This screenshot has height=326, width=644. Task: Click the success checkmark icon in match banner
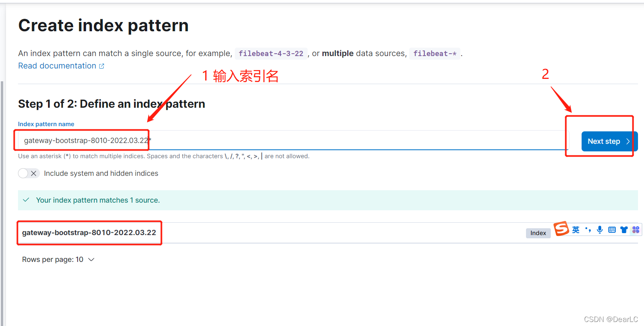pyautogui.click(x=26, y=200)
